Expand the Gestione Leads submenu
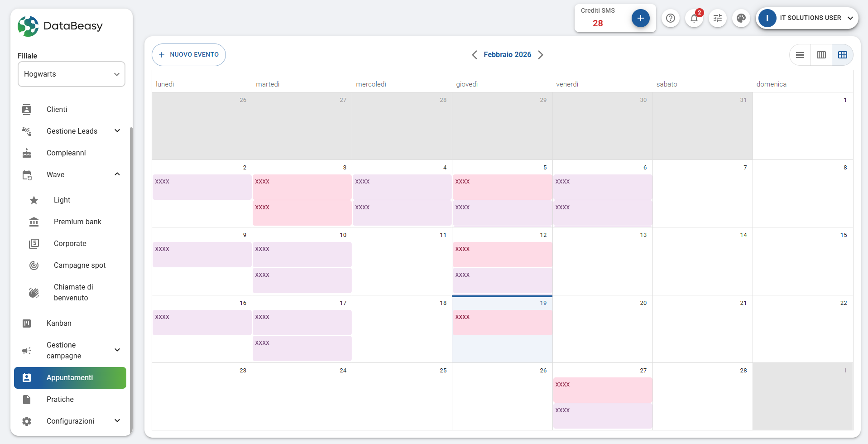This screenshot has width=868, height=444. pos(117,131)
